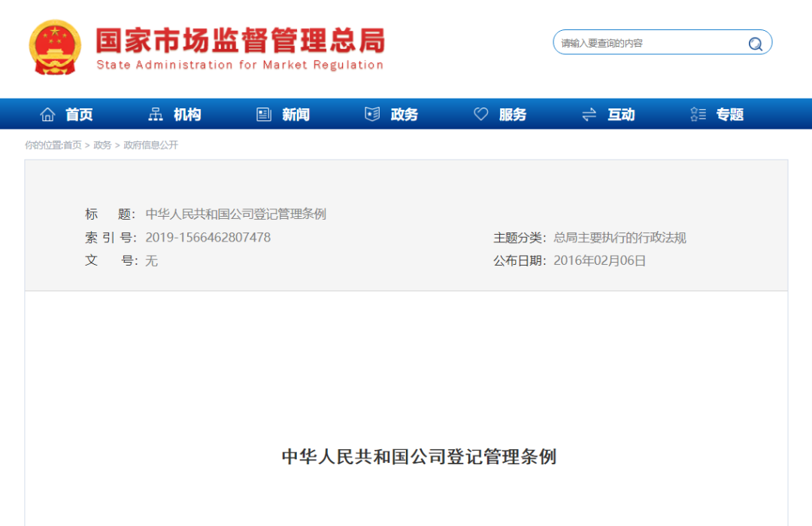Click the magnifier search icon
This screenshot has height=526, width=812.
(x=755, y=44)
